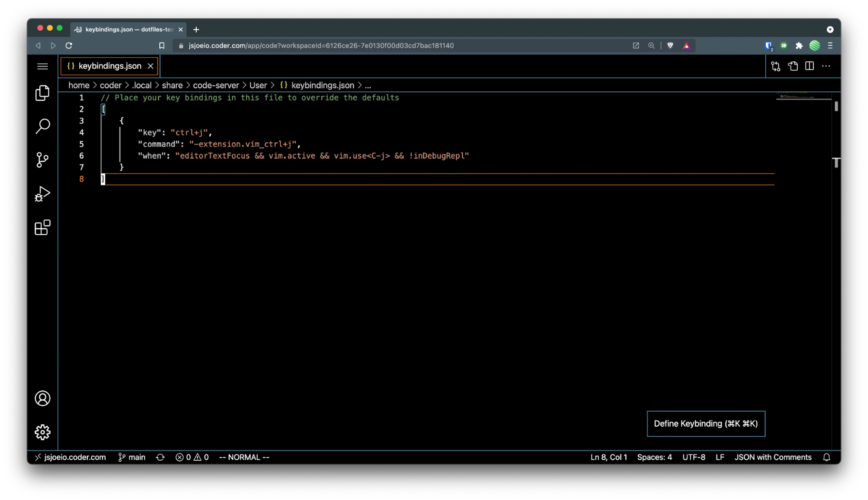868x500 pixels.
Task: Open the editor More Actions ellipsis
Action: click(826, 66)
